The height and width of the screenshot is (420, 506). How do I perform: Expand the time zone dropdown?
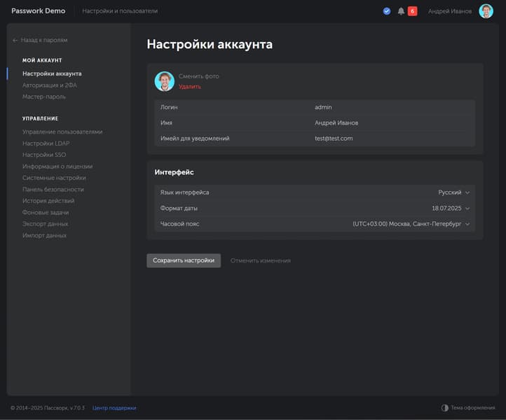pyautogui.click(x=411, y=224)
